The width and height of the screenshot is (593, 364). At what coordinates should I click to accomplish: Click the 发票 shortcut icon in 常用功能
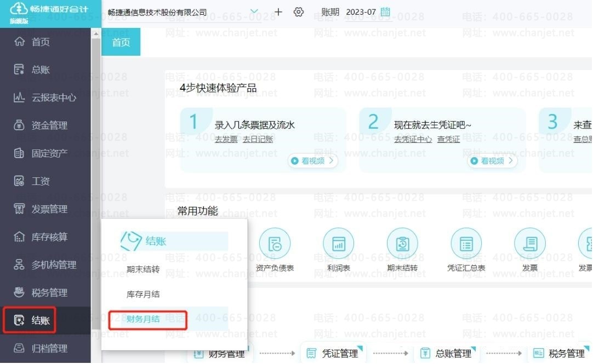pyautogui.click(x=530, y=244)
